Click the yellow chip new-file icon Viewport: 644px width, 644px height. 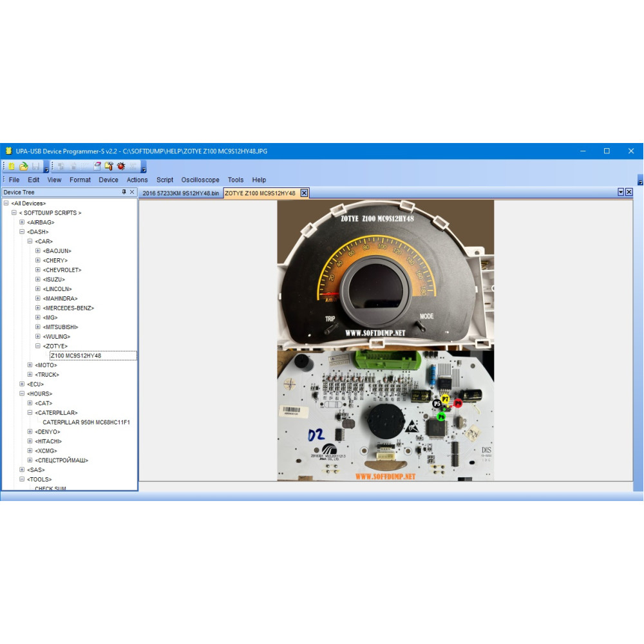(x=12, y=166)
